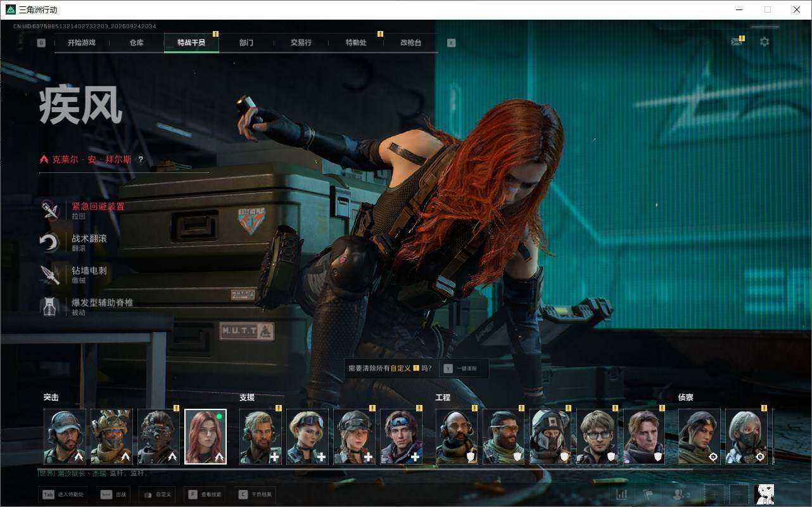Select the blonde female support operator portrait
Viewport: 812px width, 507px height.
point(307,437)
